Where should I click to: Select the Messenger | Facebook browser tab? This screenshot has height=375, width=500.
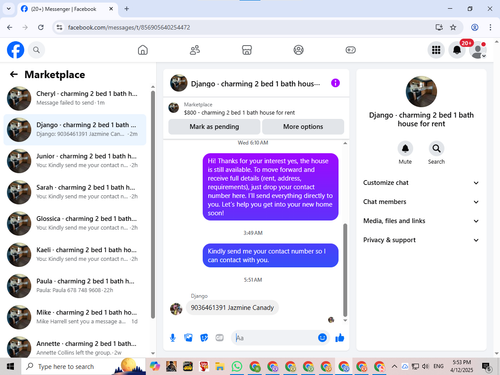tap(67, 9)
